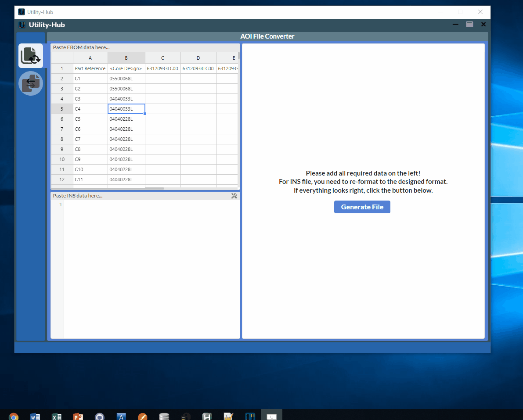Click EBOM grid vertical scrollbar
The image size is (523, 420).
click(239, 56)
